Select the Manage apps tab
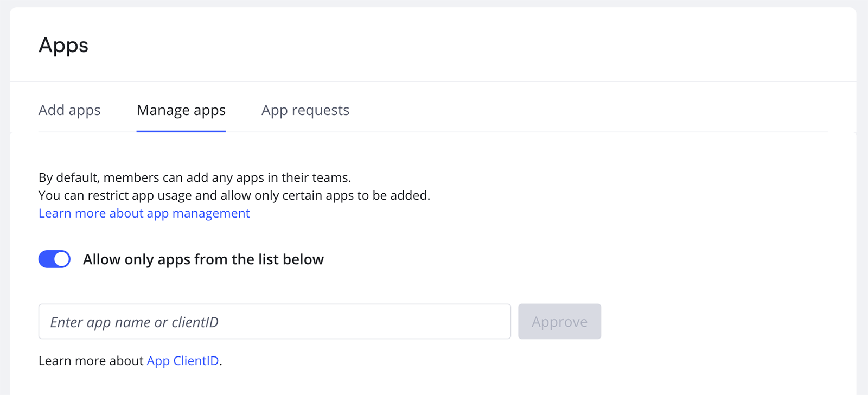 coord(181,110)
